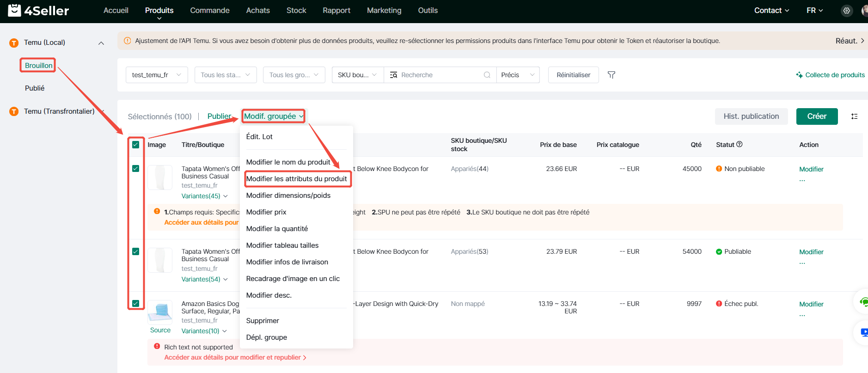This screenshot has width=868, height=373.
Task: Open the Contact dropdown
Action: [x=771, y=11]
